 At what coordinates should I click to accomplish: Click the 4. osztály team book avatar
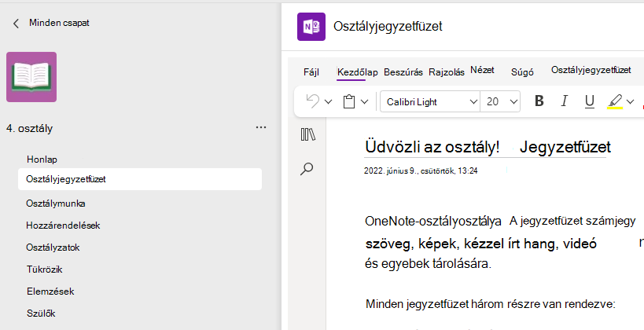pos(31,77)
